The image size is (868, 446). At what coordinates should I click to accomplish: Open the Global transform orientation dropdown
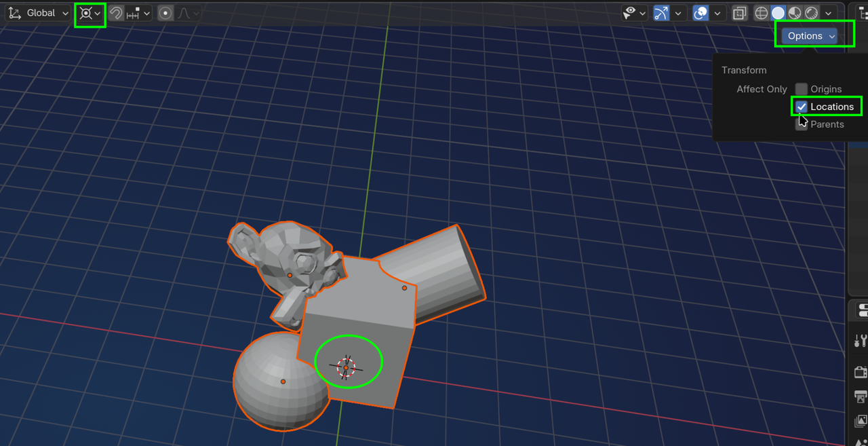[38, 13]
